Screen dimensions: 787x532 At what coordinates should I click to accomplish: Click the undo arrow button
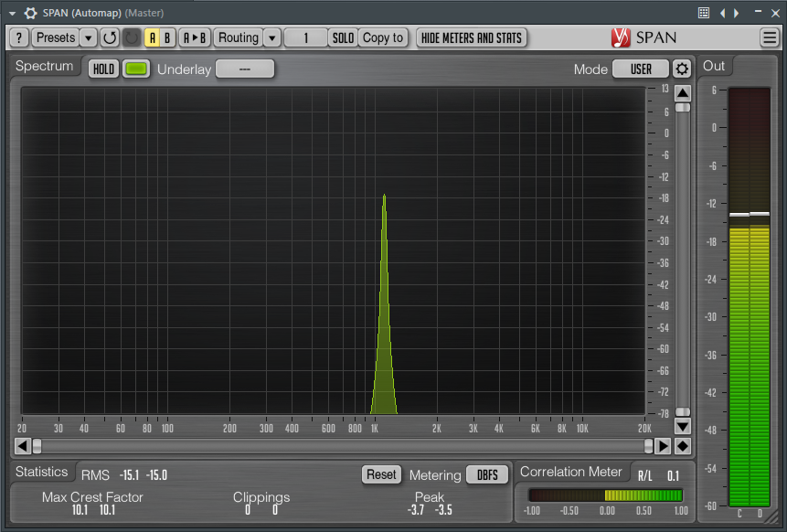click(x=110, y=37)
